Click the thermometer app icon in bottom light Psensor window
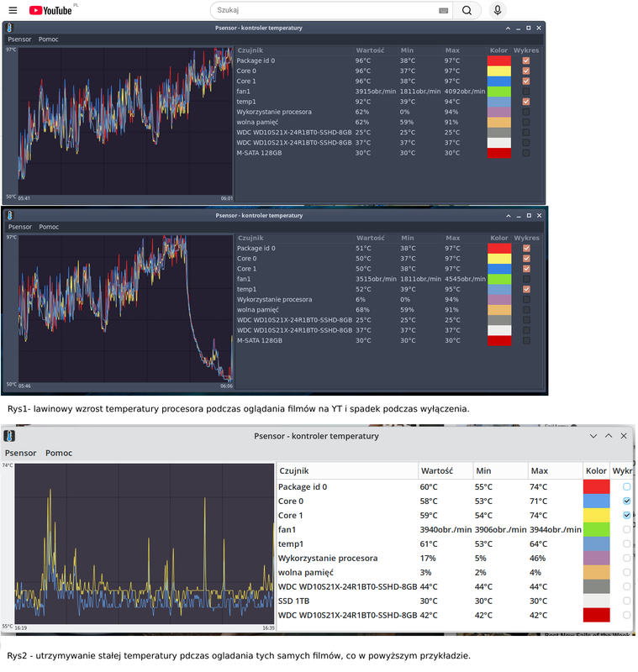This screenshot has width=638, height=672. [9, 436]
